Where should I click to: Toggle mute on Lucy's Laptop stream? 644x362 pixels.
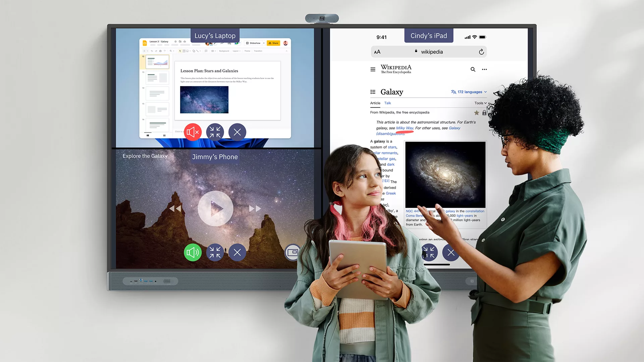[193, 132]
